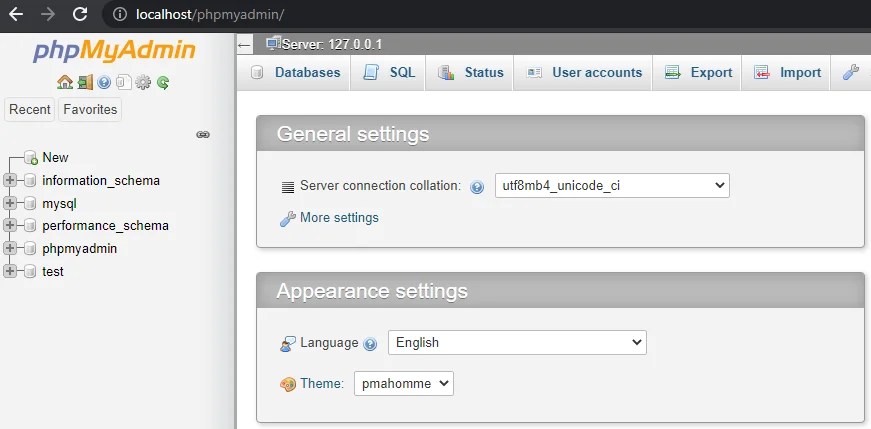Click the Server connection collation help icon
The width and height of the screenshot is (871, 429).
pos(477,187)
